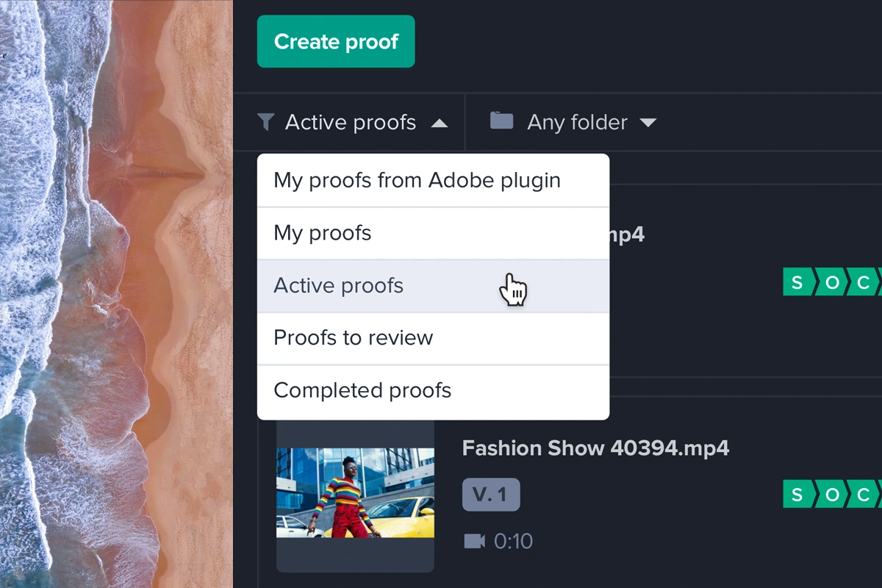
Task: Click the S status badge on the first proof
Action: click(797, 282)
